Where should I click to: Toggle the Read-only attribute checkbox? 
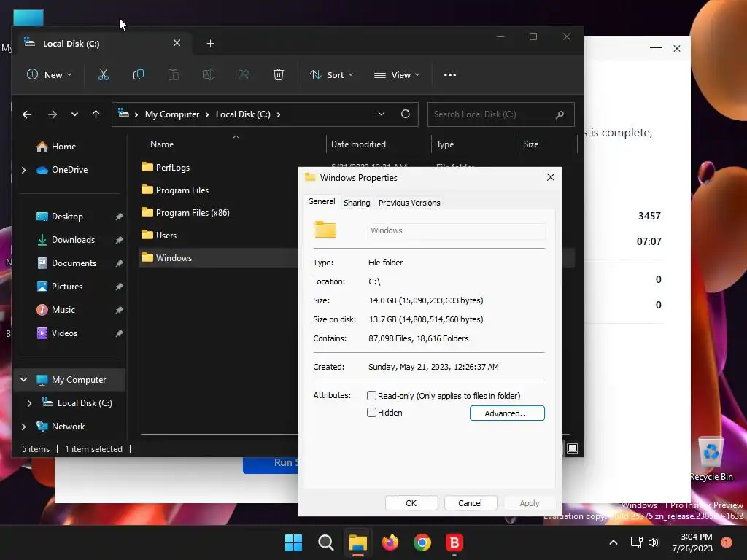tap(371, 396)
